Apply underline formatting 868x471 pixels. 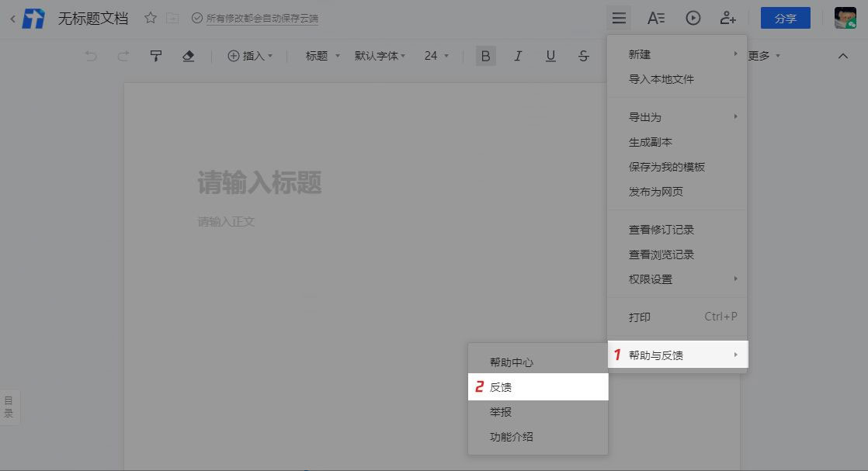coord(550,55)
